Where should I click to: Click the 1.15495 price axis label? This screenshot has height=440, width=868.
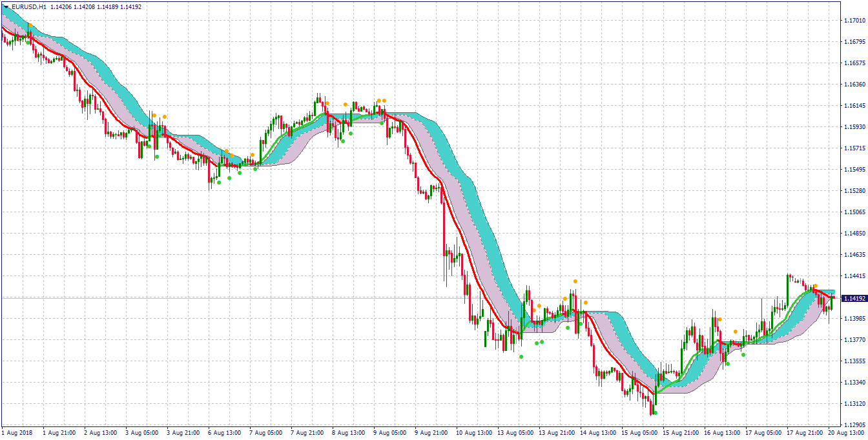[854, 170]
